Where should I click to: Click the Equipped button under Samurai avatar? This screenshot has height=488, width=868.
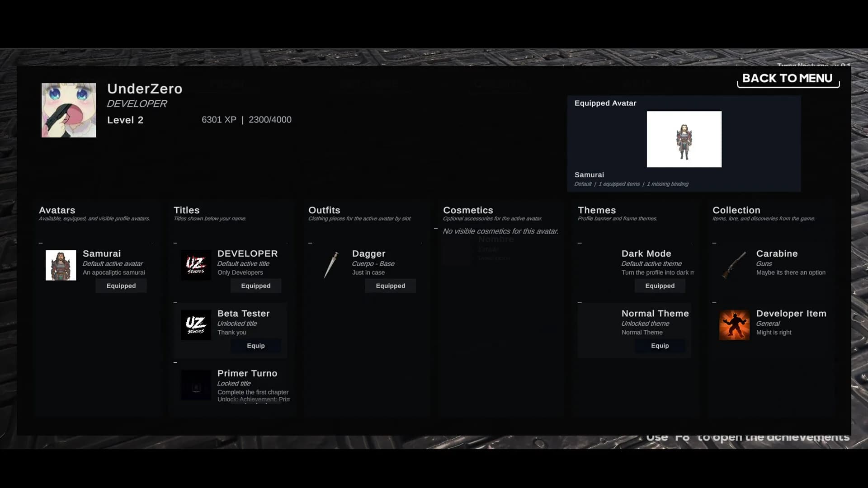pos(121,286)
